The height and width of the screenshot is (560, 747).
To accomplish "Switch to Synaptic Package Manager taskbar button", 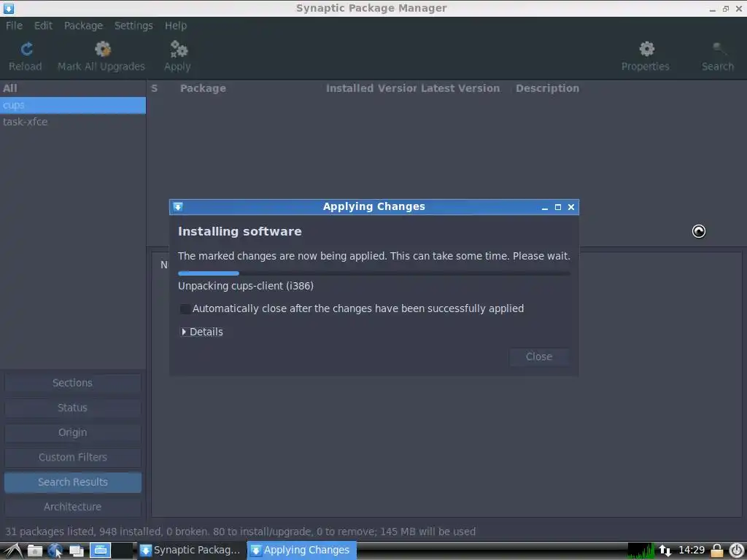I will pyautogui.click(x=192, y=551).
